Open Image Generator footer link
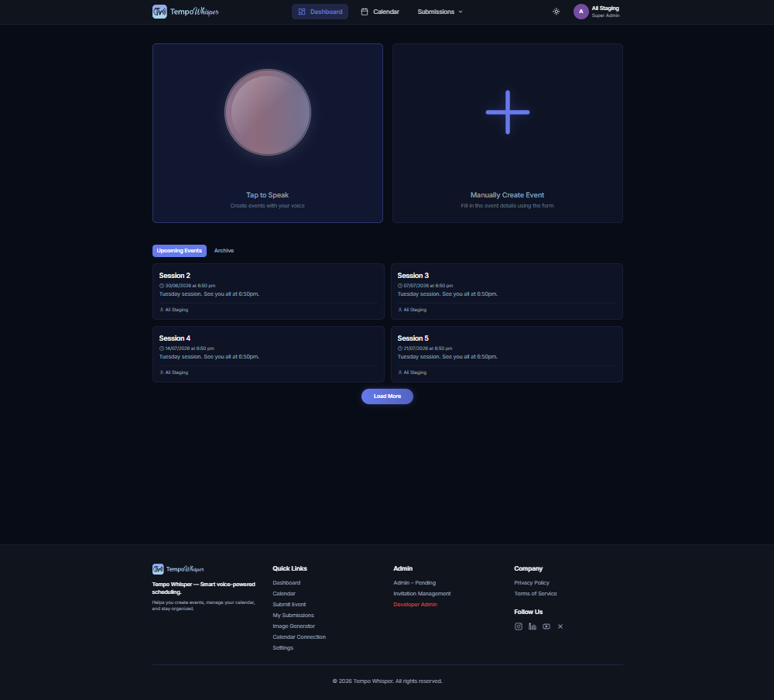Viewport: 774px width, 700px height. 293,626
